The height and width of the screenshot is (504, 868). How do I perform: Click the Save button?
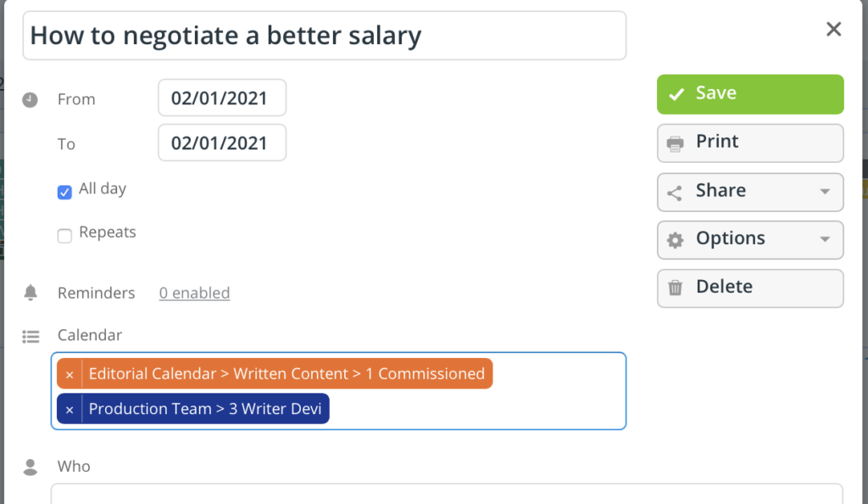coord(749,94)
